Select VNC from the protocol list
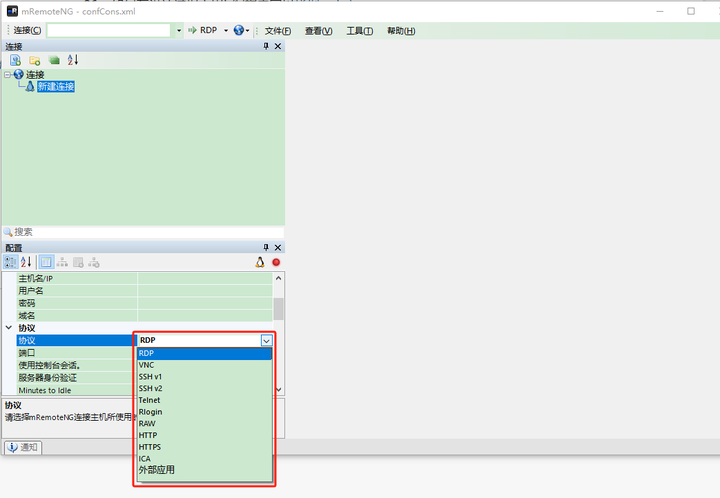 point(205,365)
